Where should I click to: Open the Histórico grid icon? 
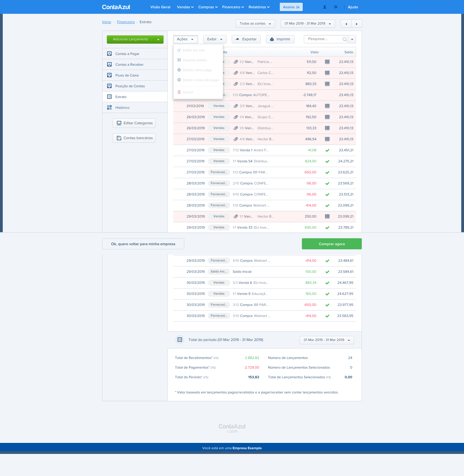pos(109,107)
